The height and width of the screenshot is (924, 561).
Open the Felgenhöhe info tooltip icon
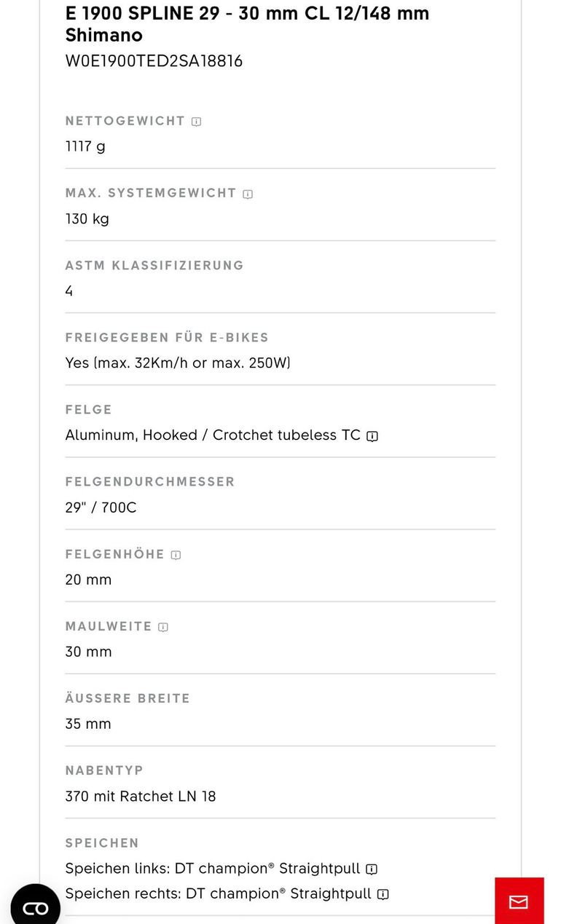point(176,555)
